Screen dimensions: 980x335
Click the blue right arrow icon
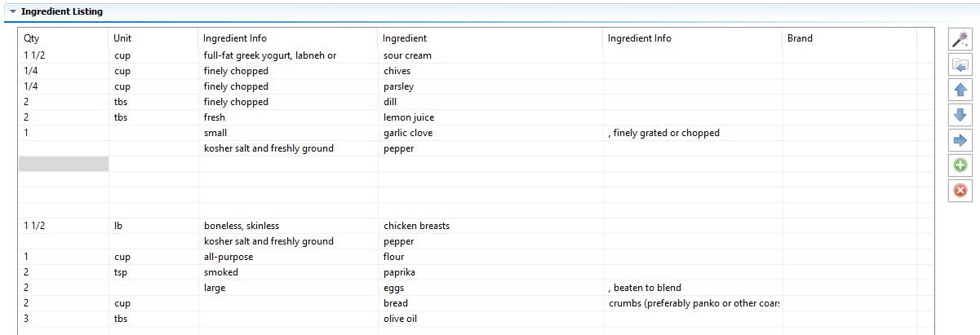click(x=960, y=140)
